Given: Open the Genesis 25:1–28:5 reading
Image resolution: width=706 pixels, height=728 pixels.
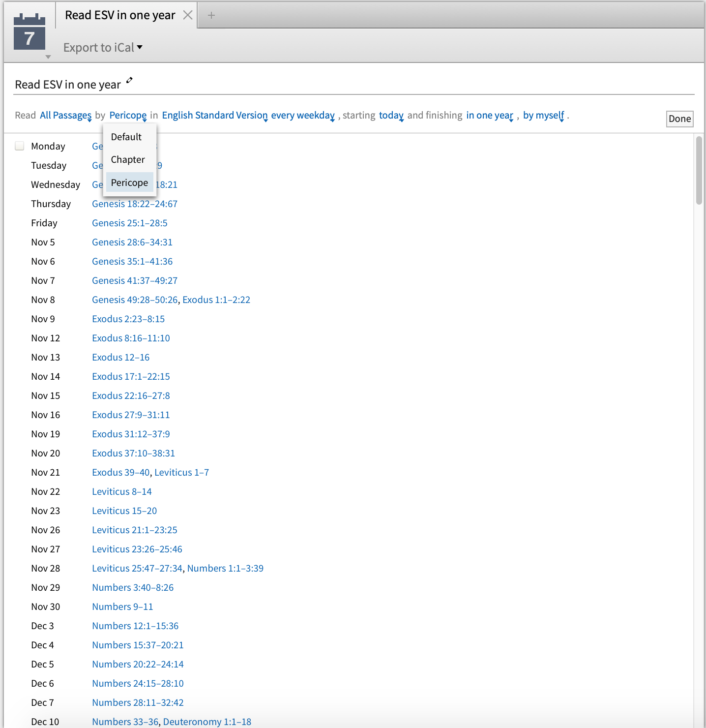Looking at the screenshot, I should (130, 223).
